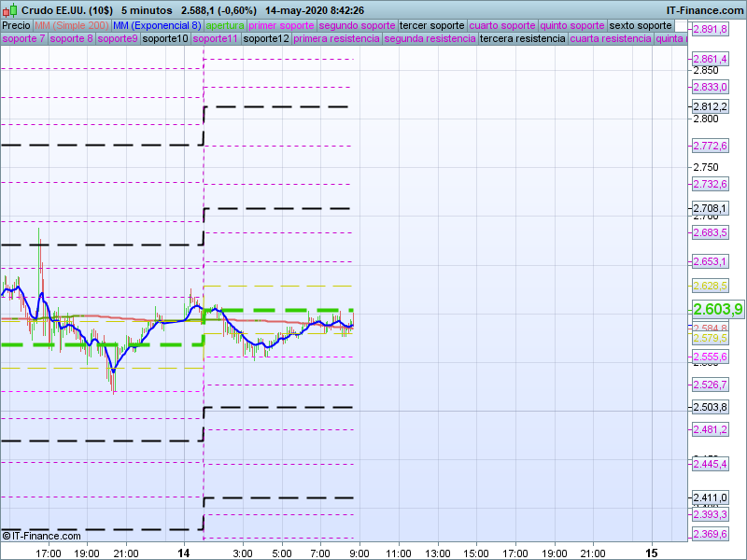Click the green 2.603,9 current price tag
747x560 pixels.
tap(717, 310)
